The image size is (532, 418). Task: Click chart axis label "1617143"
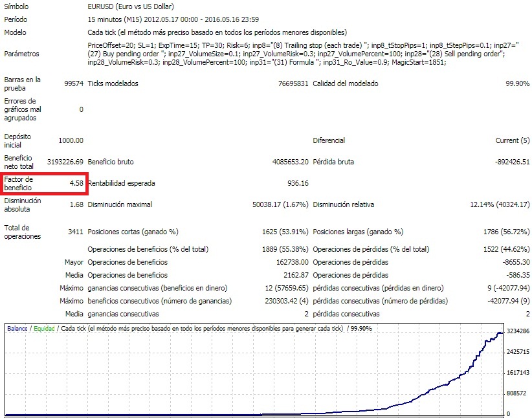(518, 373)
